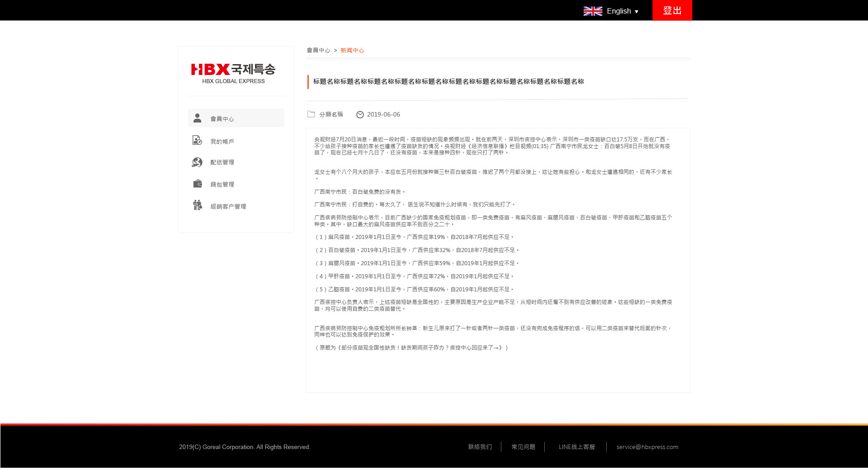
Task: Open the 联络我们 footer link
Action: (x=480, y=447)
